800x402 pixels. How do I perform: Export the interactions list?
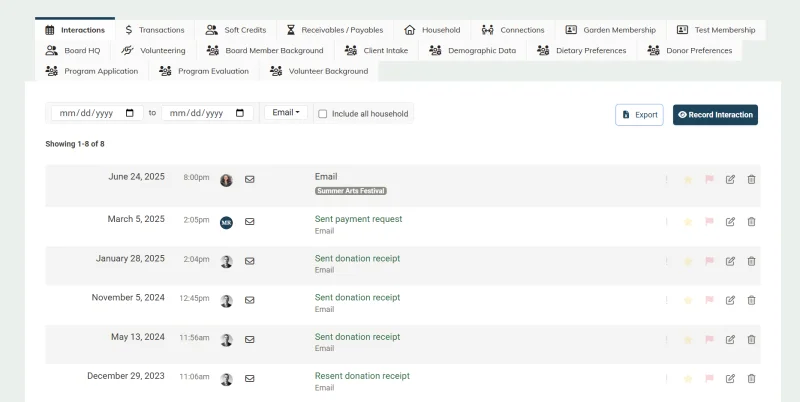(x=639, y=115)
